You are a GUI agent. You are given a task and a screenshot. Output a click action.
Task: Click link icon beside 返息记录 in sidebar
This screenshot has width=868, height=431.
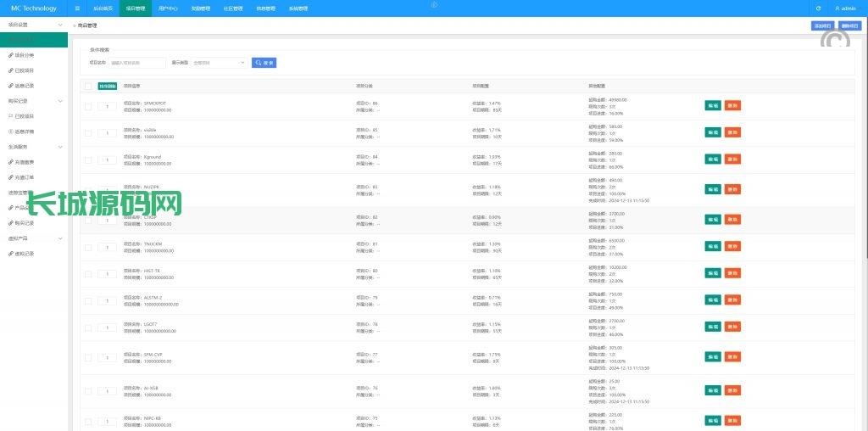click(x=10, y=85)
